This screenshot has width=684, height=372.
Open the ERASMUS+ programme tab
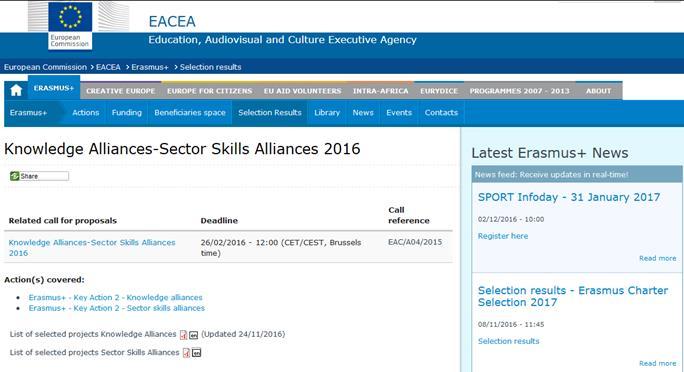click(54, 88)
